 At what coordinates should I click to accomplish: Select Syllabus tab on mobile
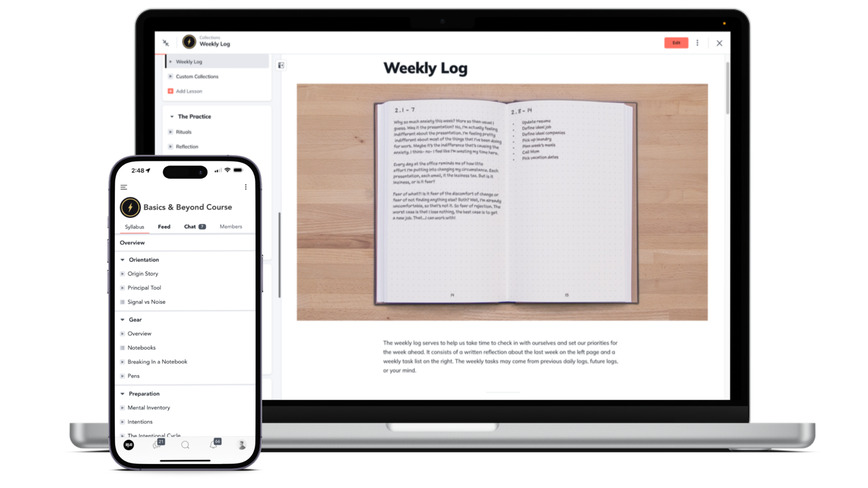[x=134, y=226]
